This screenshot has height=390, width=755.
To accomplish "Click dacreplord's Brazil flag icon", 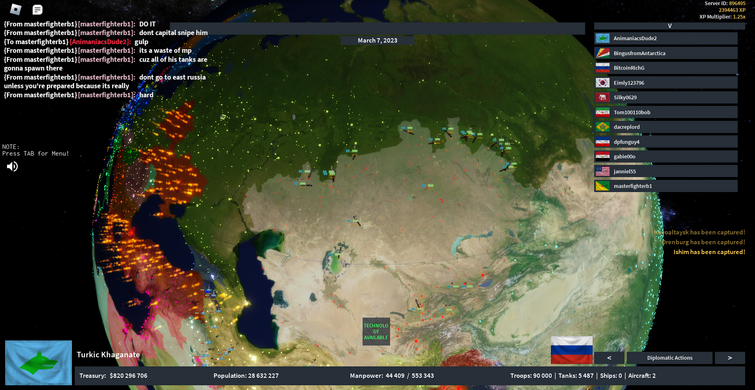I will (602, 127).
